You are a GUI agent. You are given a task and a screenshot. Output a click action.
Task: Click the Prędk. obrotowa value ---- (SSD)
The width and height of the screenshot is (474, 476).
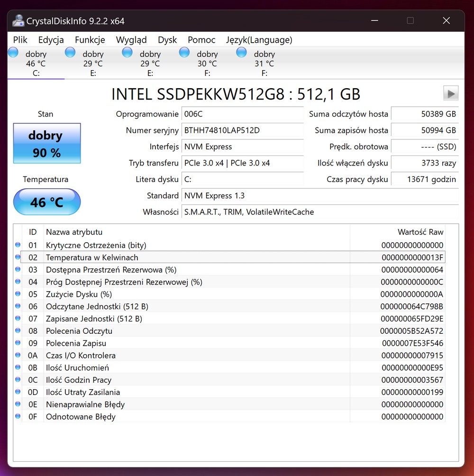pyautogui.click(x=425, y=146)
